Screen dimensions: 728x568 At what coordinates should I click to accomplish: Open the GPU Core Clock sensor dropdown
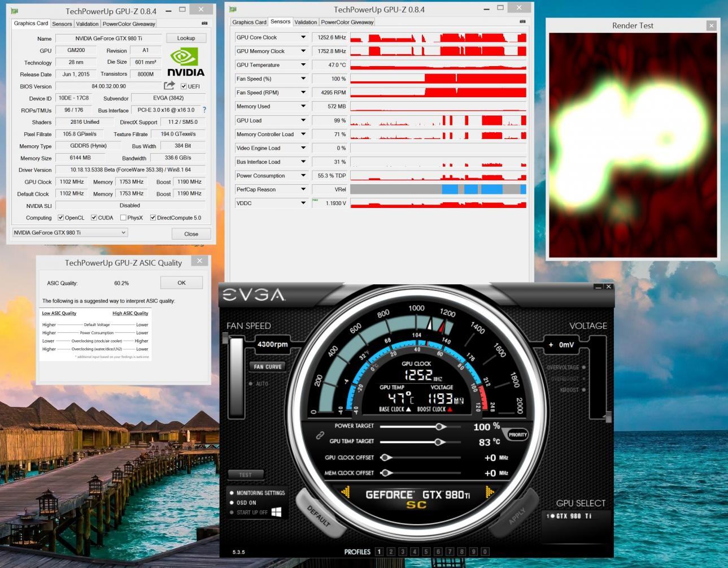click(x=303, y=37)
